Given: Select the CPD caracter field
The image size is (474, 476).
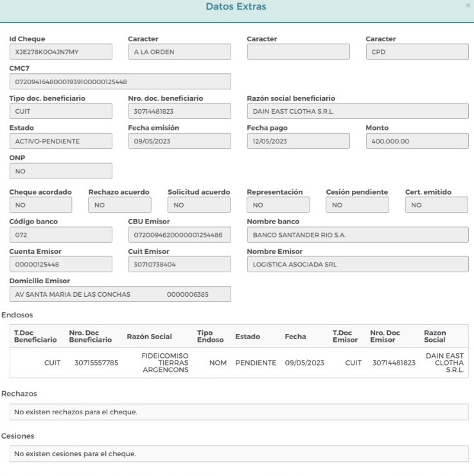Looking at the screenshot, I should [x=417, y=51].
